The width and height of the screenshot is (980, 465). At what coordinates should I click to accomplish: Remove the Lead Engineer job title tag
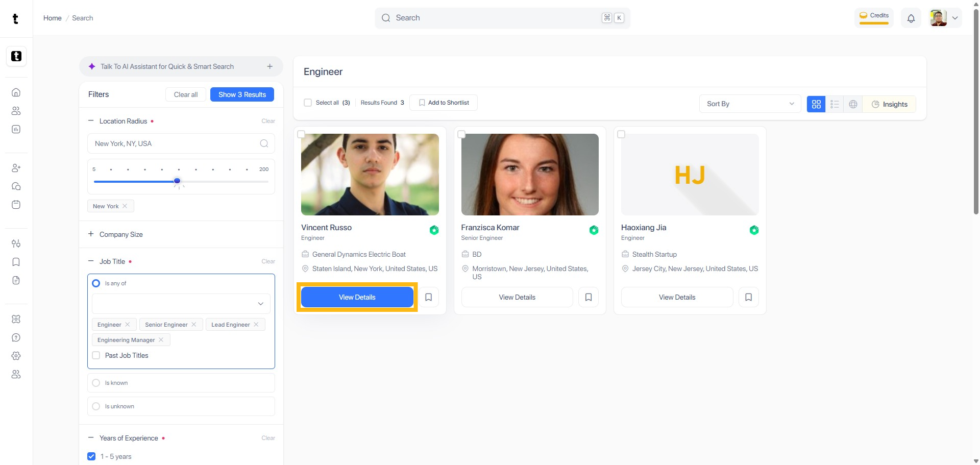(x=256, y=325)
